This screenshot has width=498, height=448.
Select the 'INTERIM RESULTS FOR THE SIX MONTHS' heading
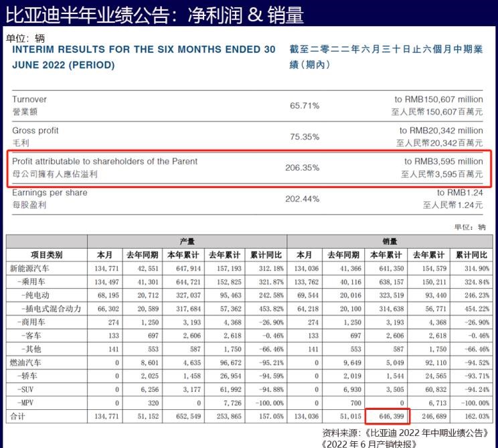[143, 49]
